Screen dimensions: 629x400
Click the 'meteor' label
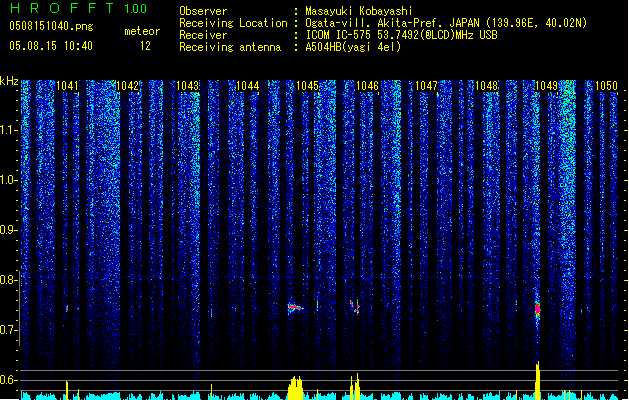coord(142,31)
